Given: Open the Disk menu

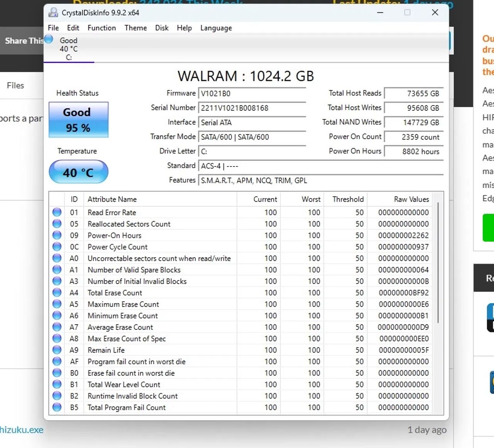Looking at the screenshot, I should (x=162, y=28).
